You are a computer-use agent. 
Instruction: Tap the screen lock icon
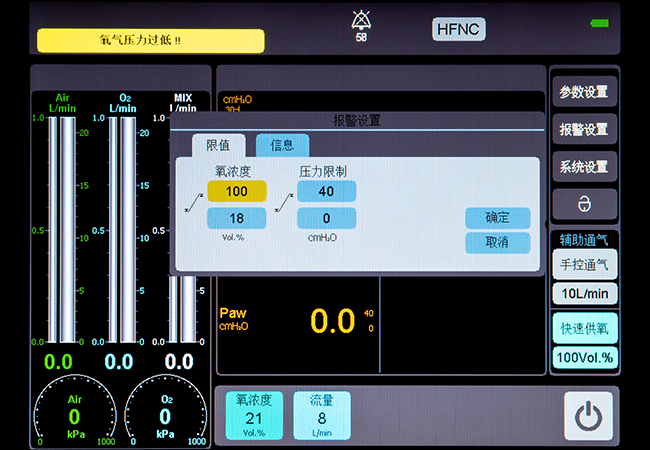tap(584, 204)
